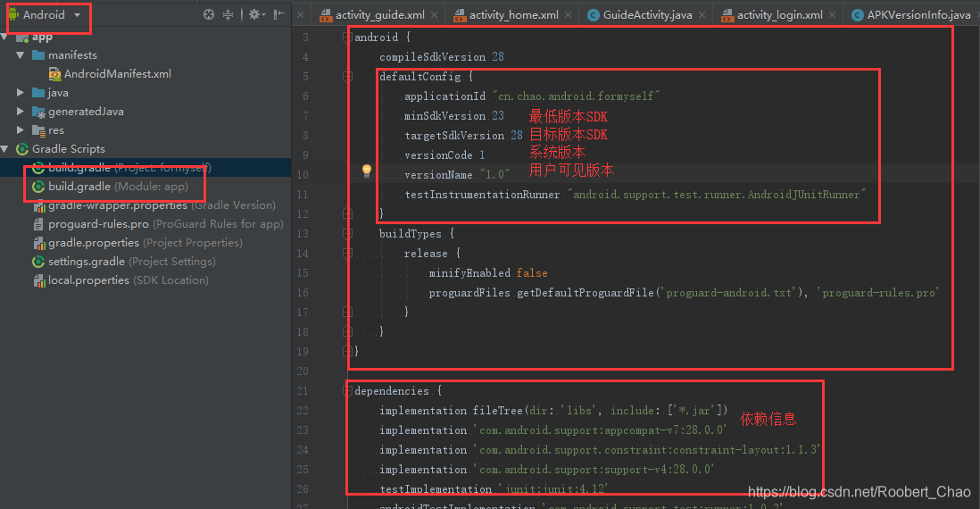Click targetSdkVersion value 28
The height and width of the screenshot is (509, 980).
coord(516,136)
